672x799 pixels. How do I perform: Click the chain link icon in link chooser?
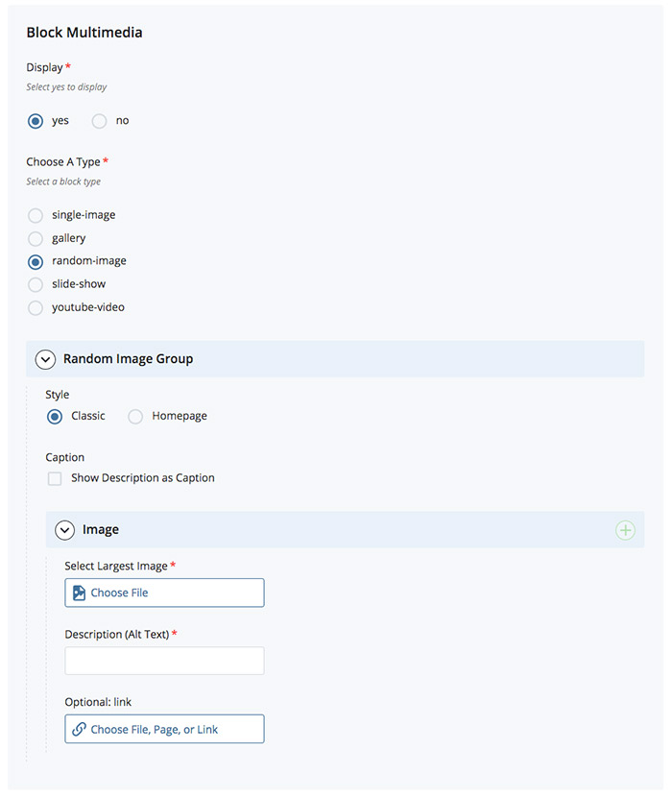coord(79,729)
